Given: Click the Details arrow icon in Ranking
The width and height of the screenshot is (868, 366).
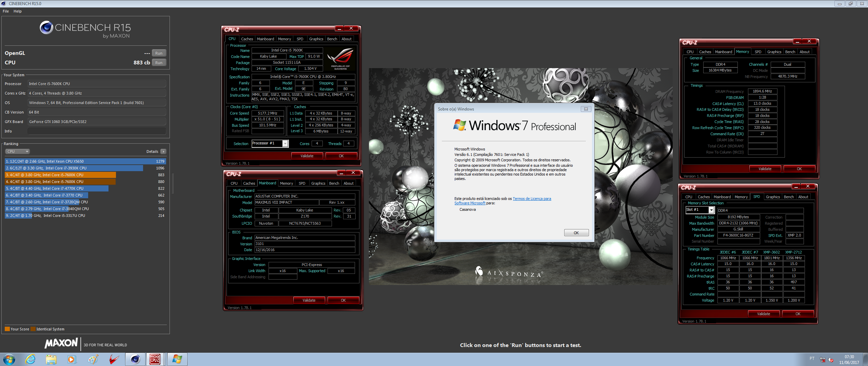Looking at the screenshot, I should pos(163,151).
